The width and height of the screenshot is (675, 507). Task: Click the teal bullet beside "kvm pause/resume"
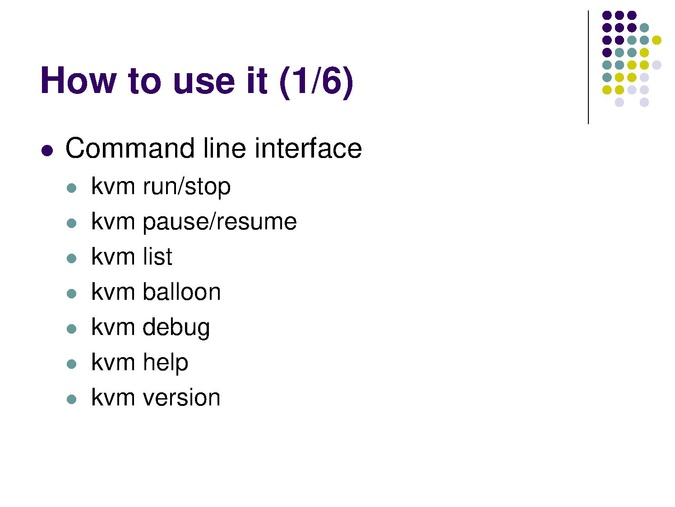click(x=71, y=223)
